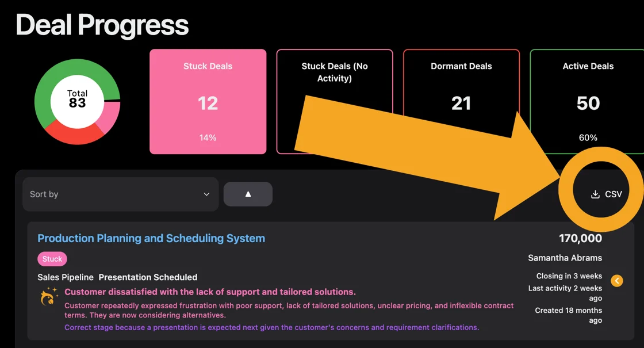Viewport: 644px width, 348px height.
Task: Click the Presentation Scheduled stage label
Action: [x=148, y=277]
